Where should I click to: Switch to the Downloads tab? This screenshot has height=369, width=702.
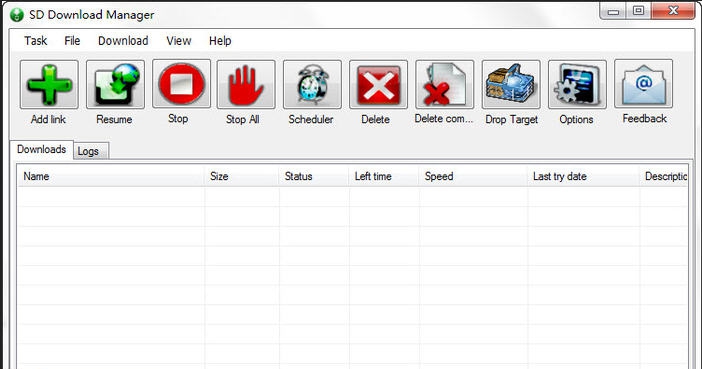pyautogui.click(x=42, y=150)
